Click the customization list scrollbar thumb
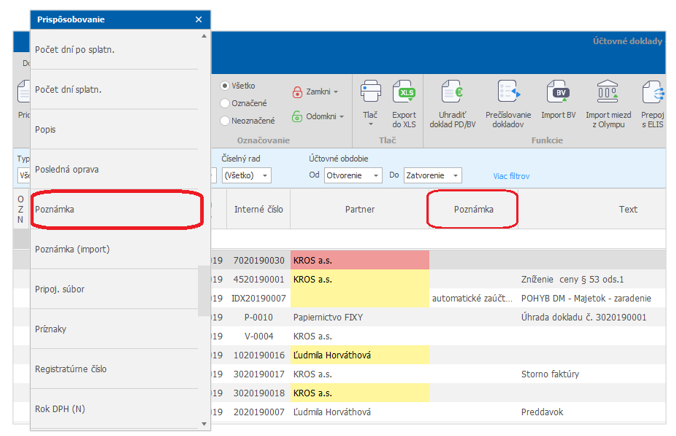The image size is (676, 436). pyautogui.click(x=203, y=291)
